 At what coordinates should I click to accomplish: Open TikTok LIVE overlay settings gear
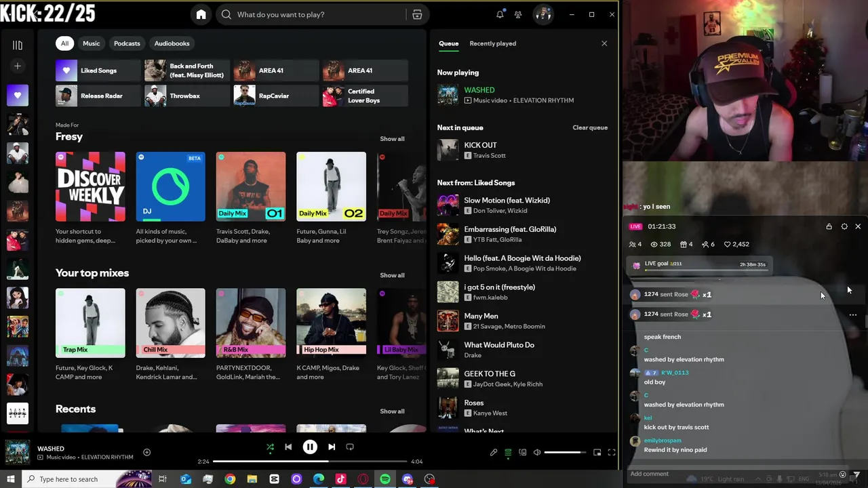click(x=844, y=226)
